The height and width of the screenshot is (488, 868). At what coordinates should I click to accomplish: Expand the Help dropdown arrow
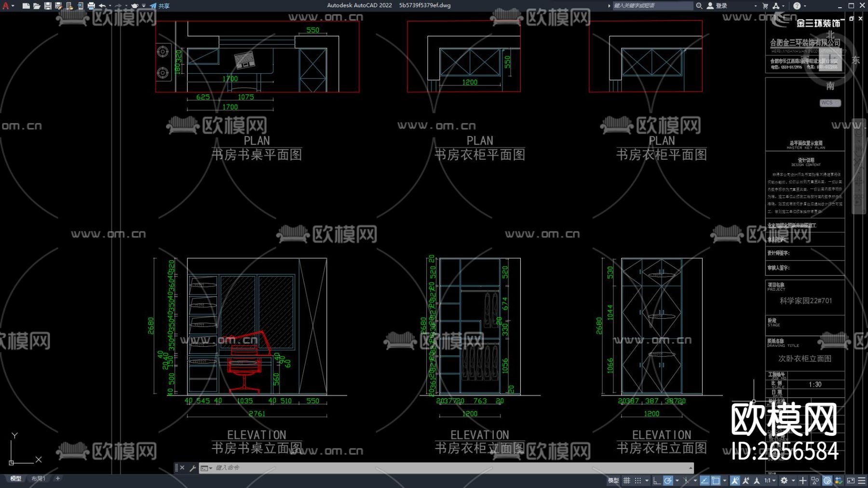(x=805, y=6)
